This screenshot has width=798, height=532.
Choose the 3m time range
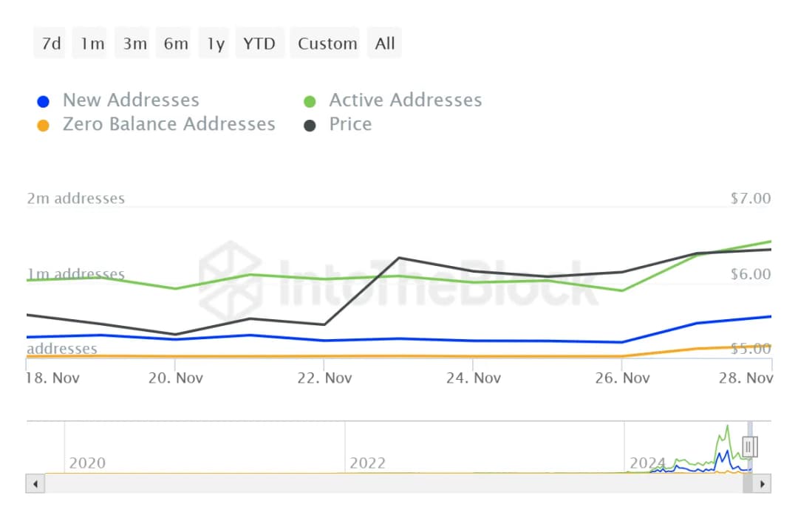(134, 44)
